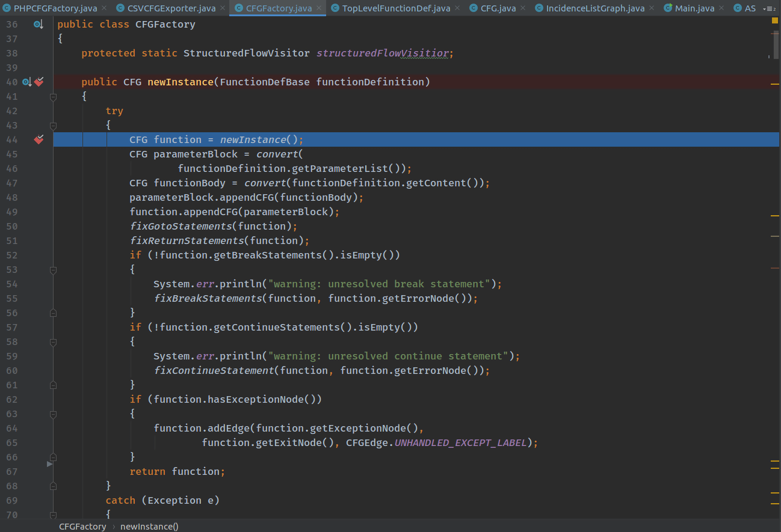Click the fixGotoStatements call on line 50

tap(181, 226)
